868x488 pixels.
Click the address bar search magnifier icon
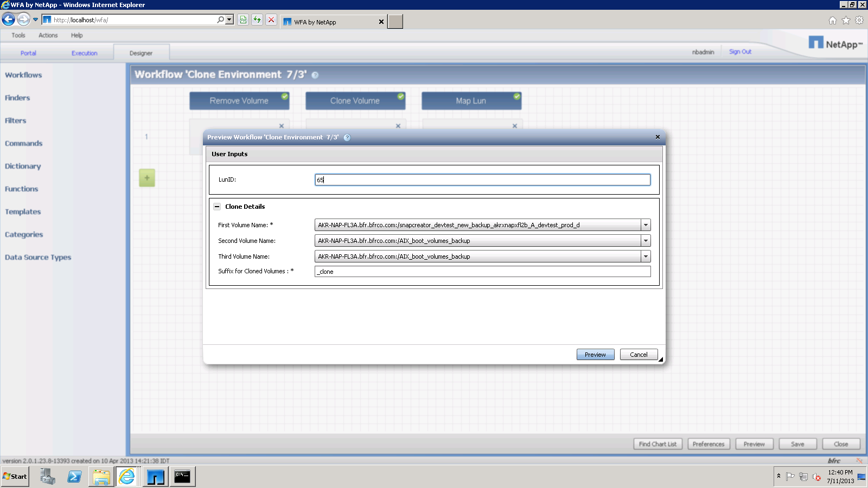click(220, 20)
